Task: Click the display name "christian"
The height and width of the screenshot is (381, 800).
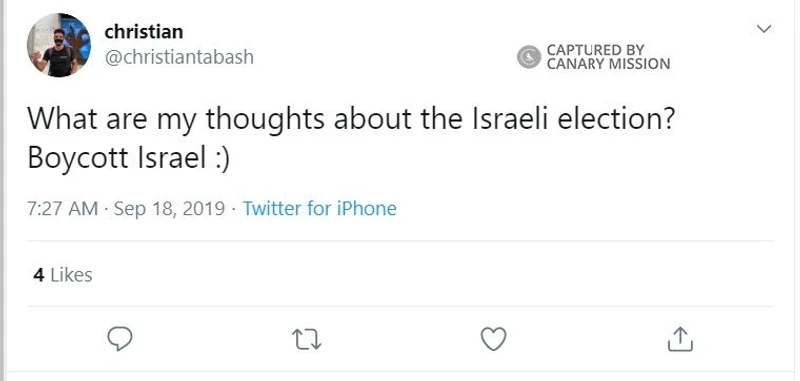Action: pos(143,32)
